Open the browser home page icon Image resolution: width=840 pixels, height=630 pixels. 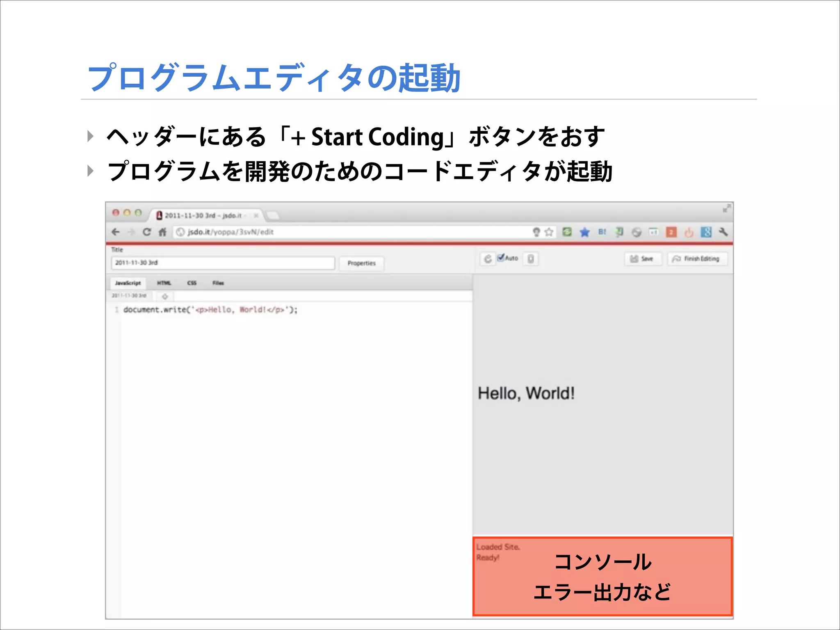coord(162,232)
